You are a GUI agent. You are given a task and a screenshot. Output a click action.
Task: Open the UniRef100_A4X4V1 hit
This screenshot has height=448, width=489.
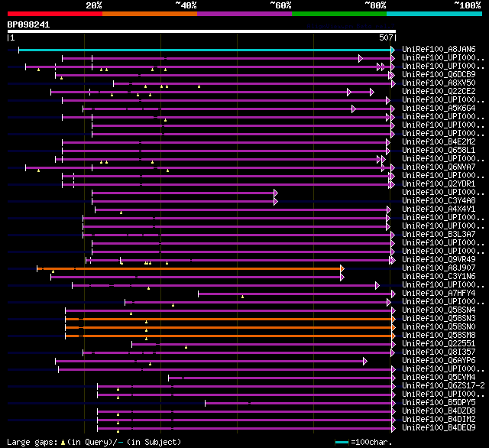click(439, 209)
